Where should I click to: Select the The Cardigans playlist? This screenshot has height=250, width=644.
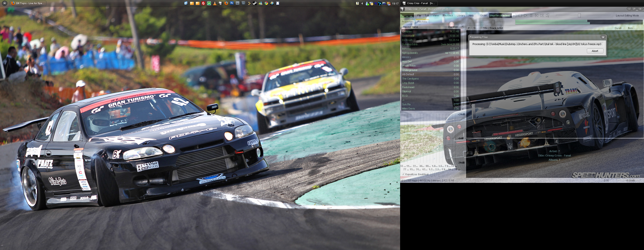coord(430,79)
